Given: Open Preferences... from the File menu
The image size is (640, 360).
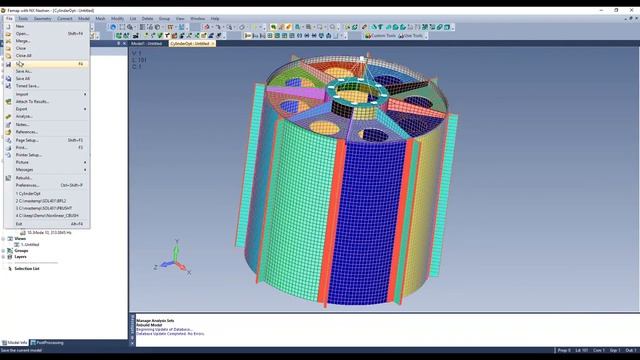Looking at the screenshot, I should click(47, 185).
